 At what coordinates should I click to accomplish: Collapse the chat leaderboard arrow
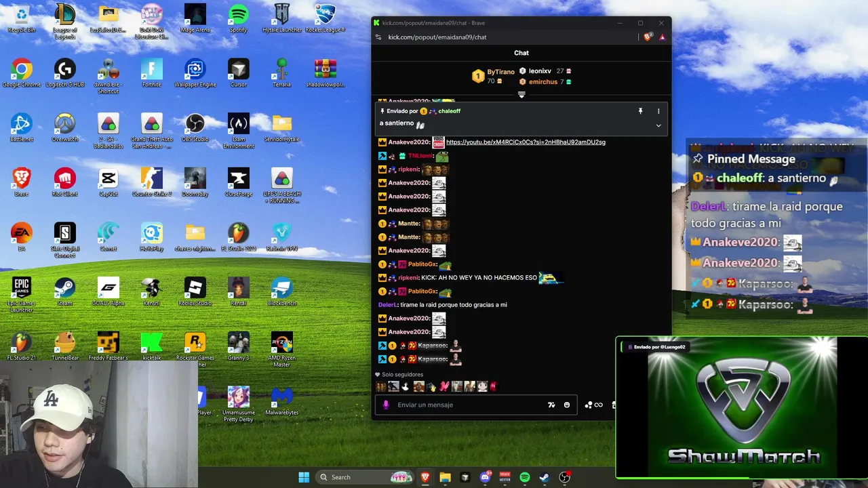coord(521,95)
